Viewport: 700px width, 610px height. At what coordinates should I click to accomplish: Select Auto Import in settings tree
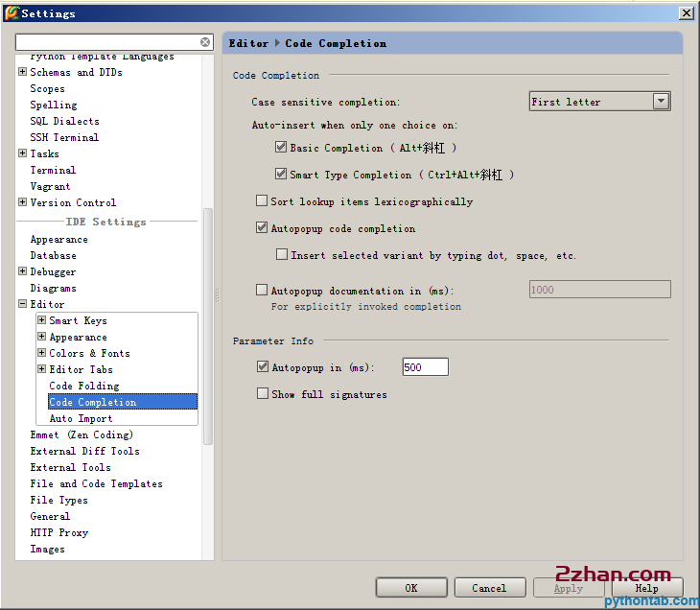[81, 418]
